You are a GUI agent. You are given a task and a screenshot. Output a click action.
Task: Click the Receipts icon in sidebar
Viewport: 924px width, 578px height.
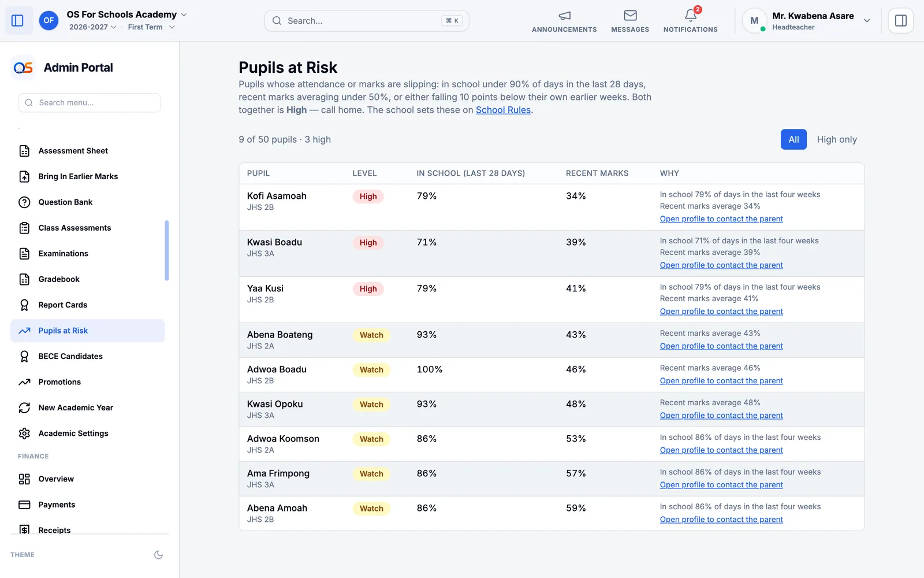(24, 530)
